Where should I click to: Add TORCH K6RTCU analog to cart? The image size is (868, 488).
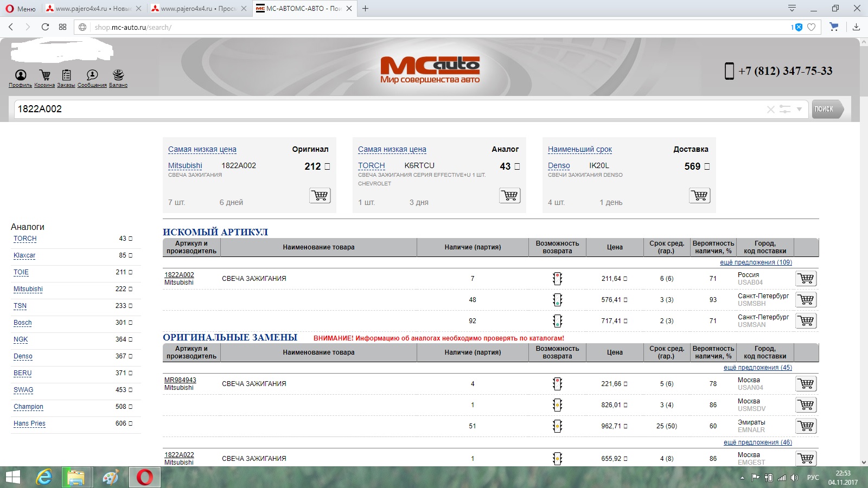pos(509,195)
